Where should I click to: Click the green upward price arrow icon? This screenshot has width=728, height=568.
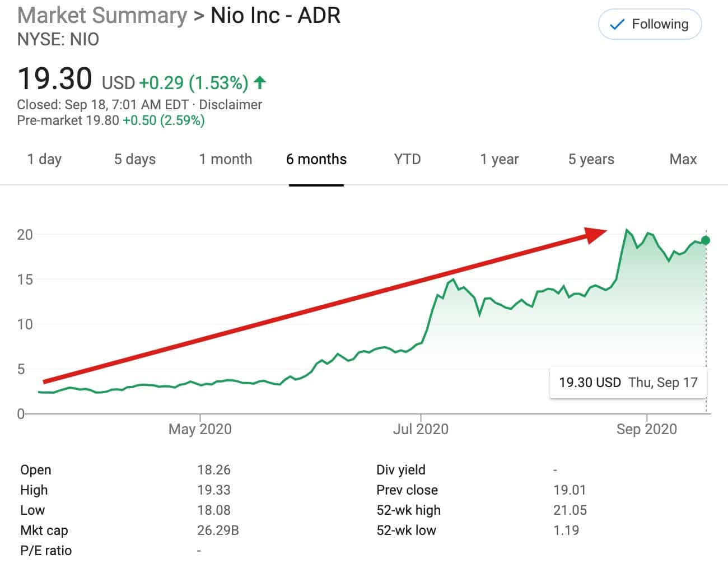pyautogui.click(x=259, y=82)
